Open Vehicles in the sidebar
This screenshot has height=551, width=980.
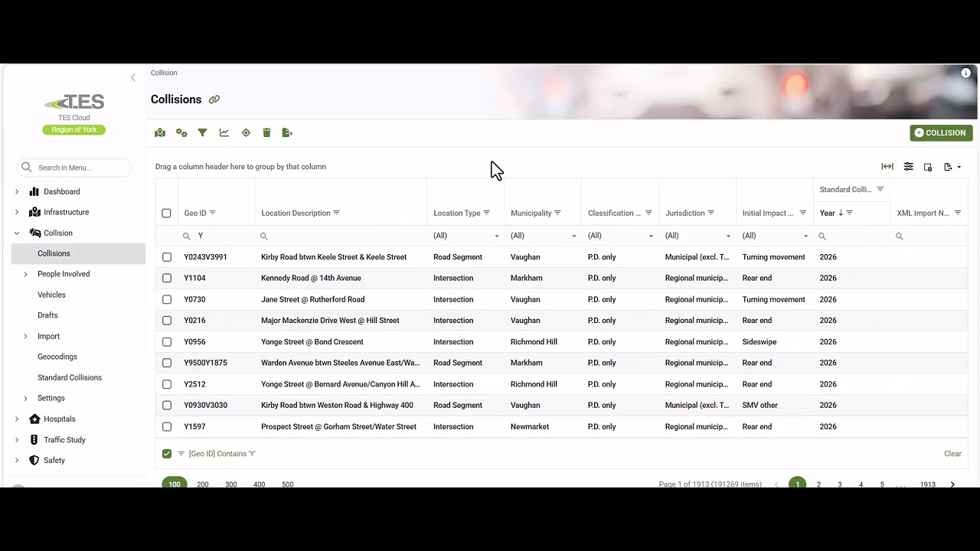(51, 295)
